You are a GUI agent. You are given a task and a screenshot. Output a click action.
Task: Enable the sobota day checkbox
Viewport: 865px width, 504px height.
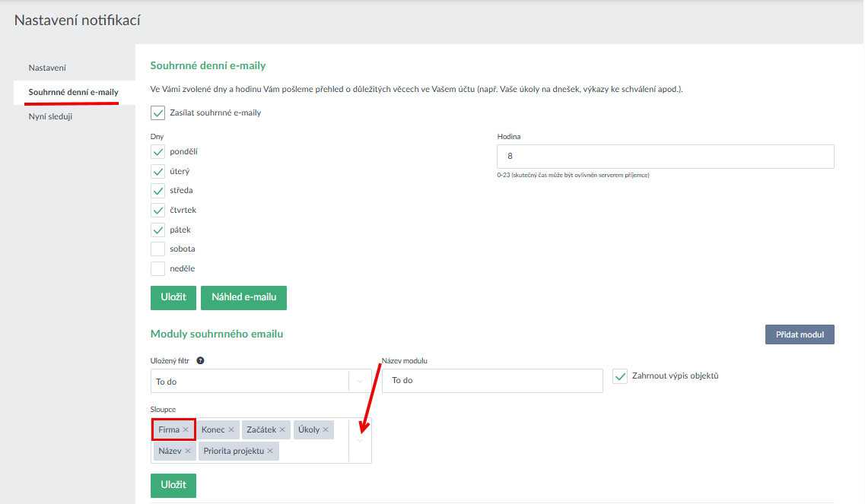click(x=157, y=249)
